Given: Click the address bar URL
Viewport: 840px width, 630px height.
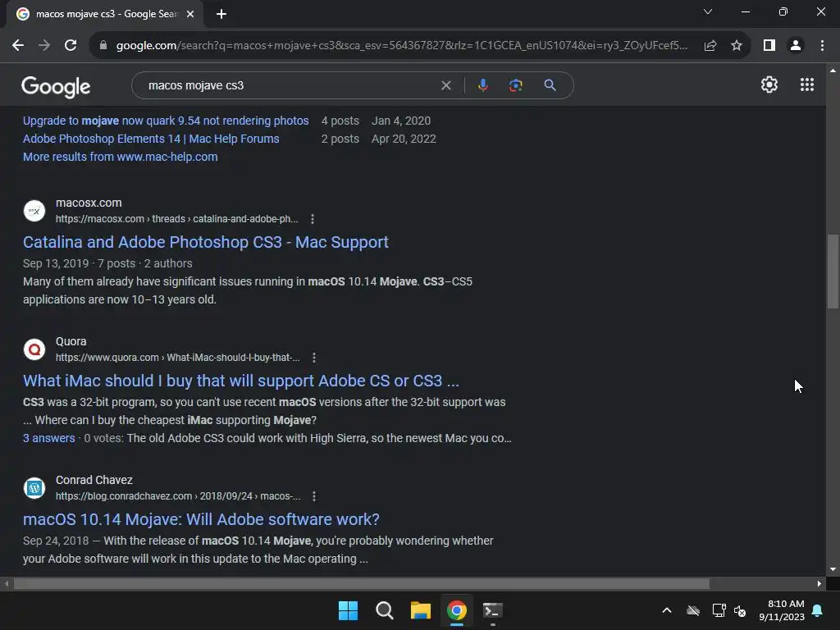Looking at the screenshot, I should (402, 46).
